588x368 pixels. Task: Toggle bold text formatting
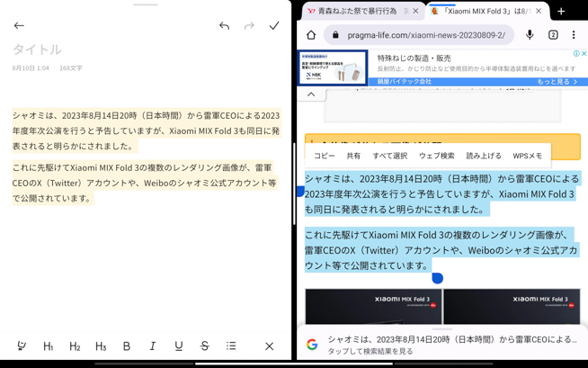pyautogui.click(x=127, y=346)
